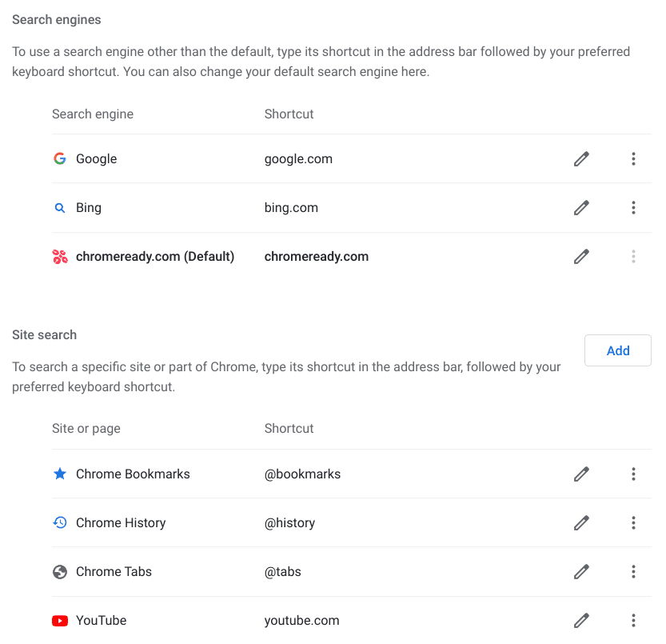Click the Chrome Bookmarks star icon
The image size is (666, 644).
click(x=60, y=474)
